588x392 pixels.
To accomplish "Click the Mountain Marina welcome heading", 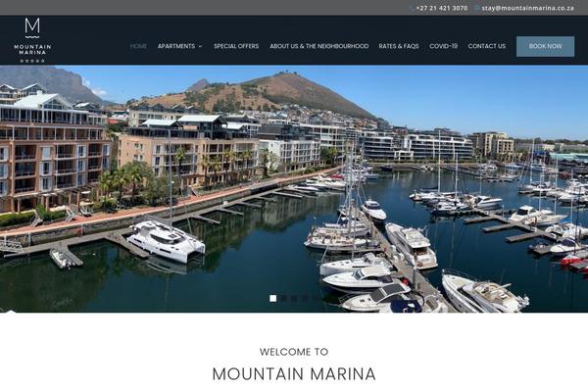I will coord(294,374).
